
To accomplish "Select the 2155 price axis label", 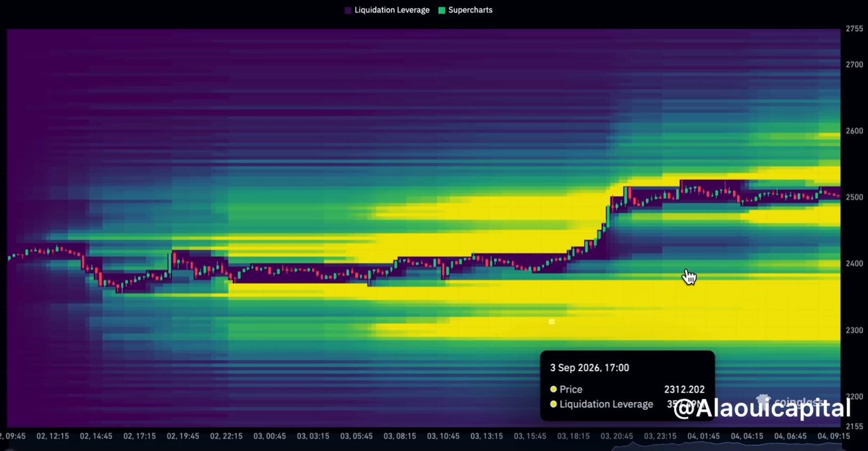I will click(x=854, y=426).
